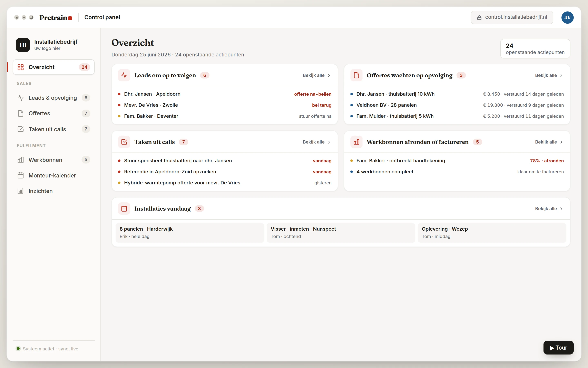Click the IB company logo
Viewport: 588px width, 368px height.
pyautogui.click(x=23, y=45)
